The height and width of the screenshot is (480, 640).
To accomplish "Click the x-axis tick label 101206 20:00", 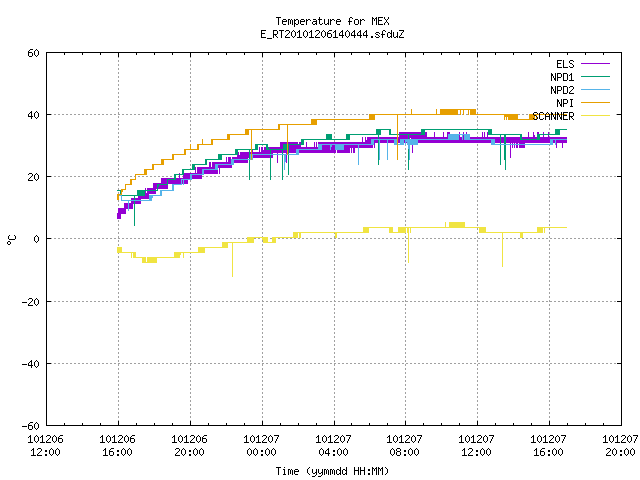I will pos(189,446).
